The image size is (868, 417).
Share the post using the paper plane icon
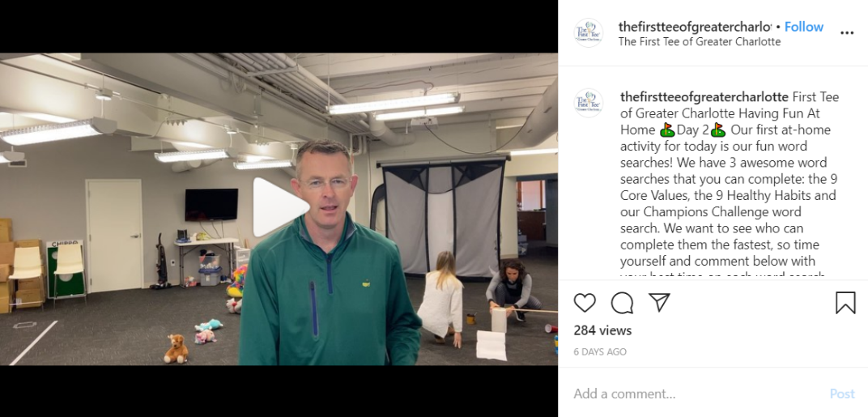pos(659,302)
